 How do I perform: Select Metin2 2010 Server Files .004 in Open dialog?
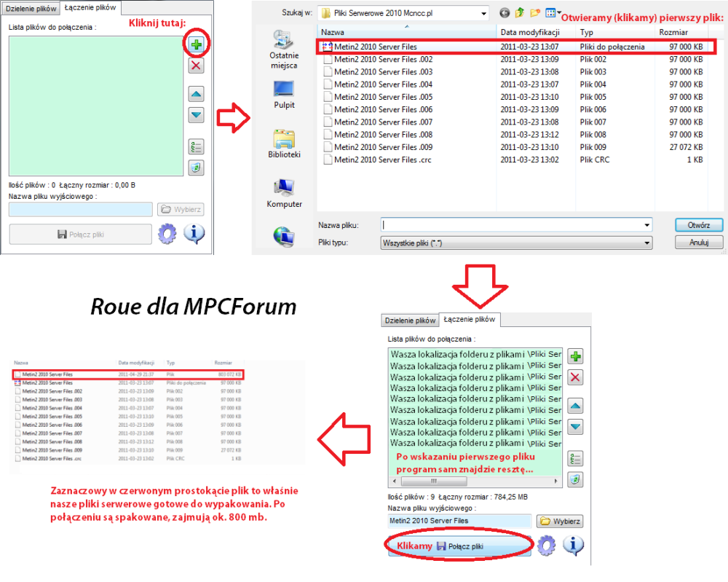[x=513, y=84]
